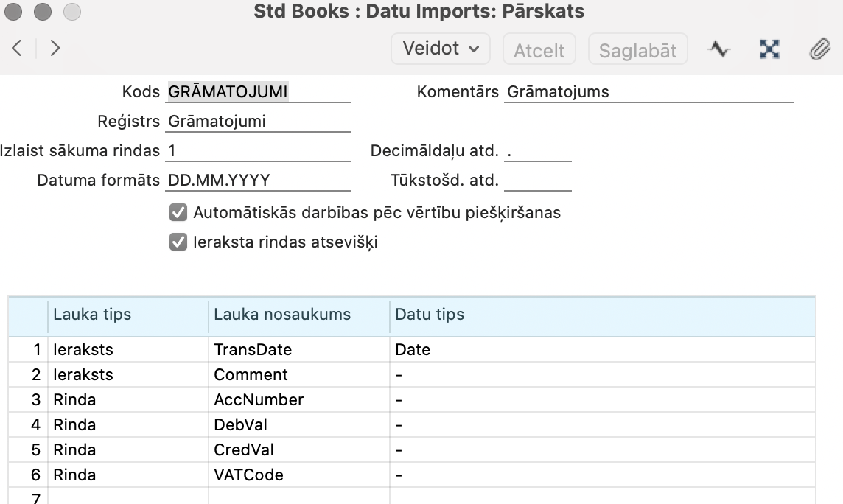Go to next record arrow
The width and height of the screenshot is (843, 504).
(x=55, y=49)
